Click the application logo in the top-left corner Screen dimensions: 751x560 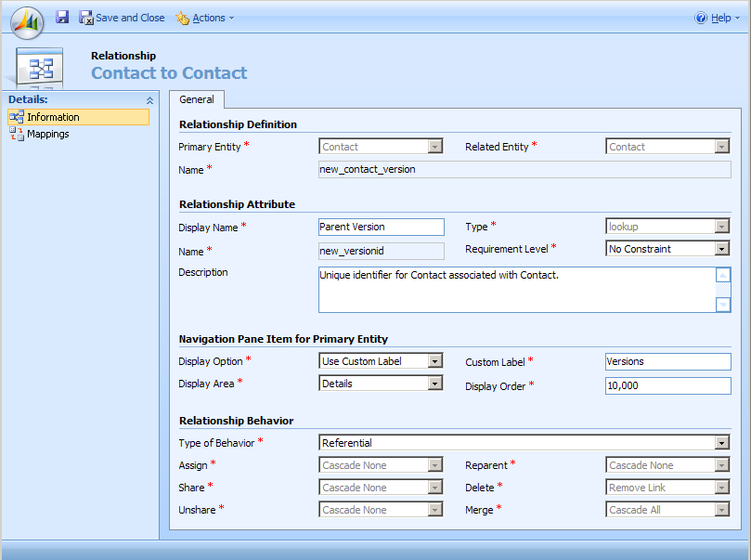26,21
